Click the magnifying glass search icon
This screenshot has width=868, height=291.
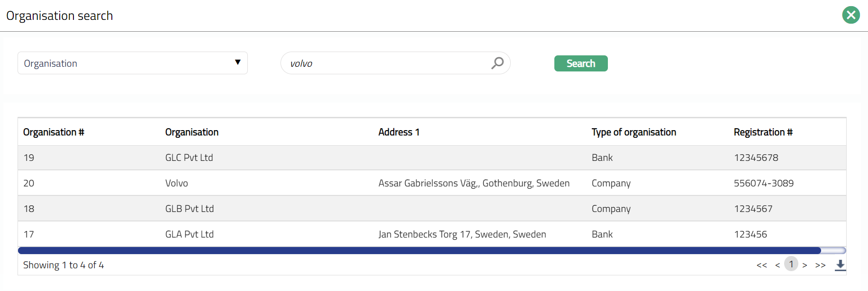497,63
